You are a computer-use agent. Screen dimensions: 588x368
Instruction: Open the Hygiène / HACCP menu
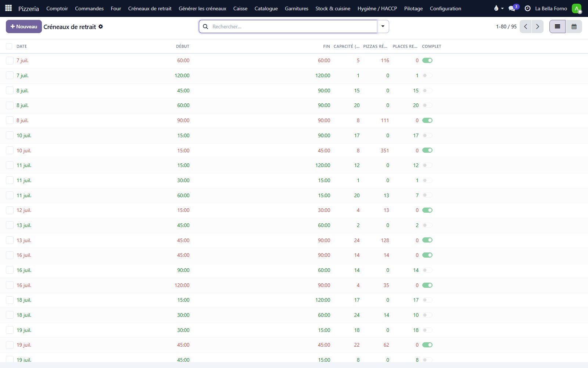point(377,8)
